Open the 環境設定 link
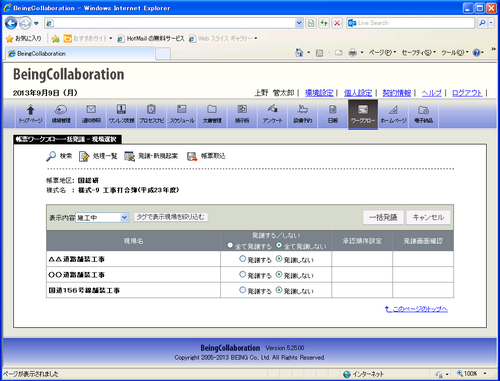The height and width of the screenshot is (381, 500). [x=319, y=93]
